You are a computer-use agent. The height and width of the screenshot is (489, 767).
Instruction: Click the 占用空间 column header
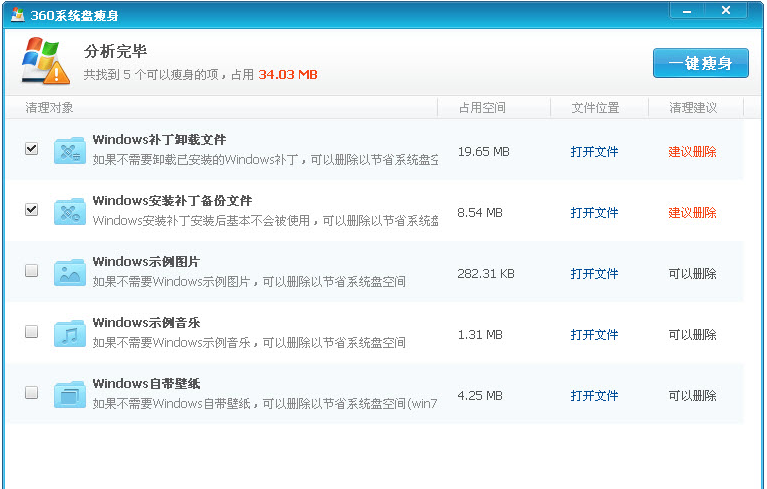point(482,108)
